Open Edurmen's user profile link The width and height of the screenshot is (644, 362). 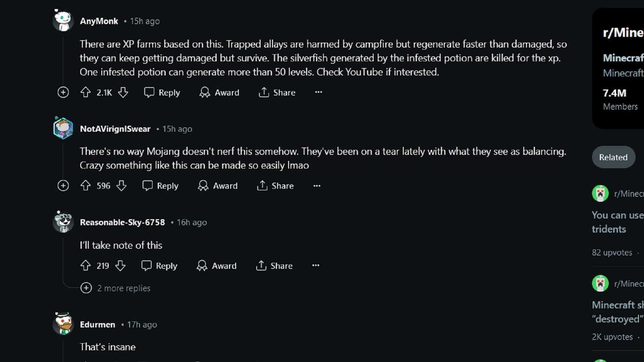pyautogui.click(x=97, y=325)
